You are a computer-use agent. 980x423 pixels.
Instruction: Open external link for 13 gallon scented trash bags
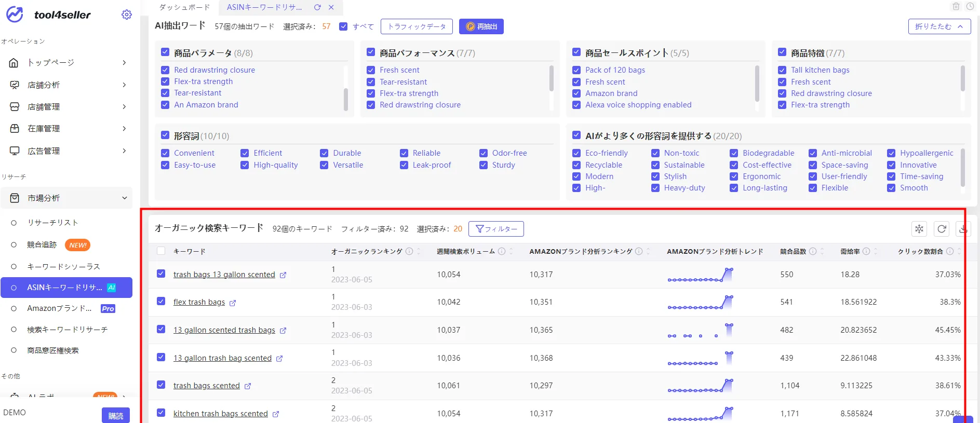tap(283, 331)
